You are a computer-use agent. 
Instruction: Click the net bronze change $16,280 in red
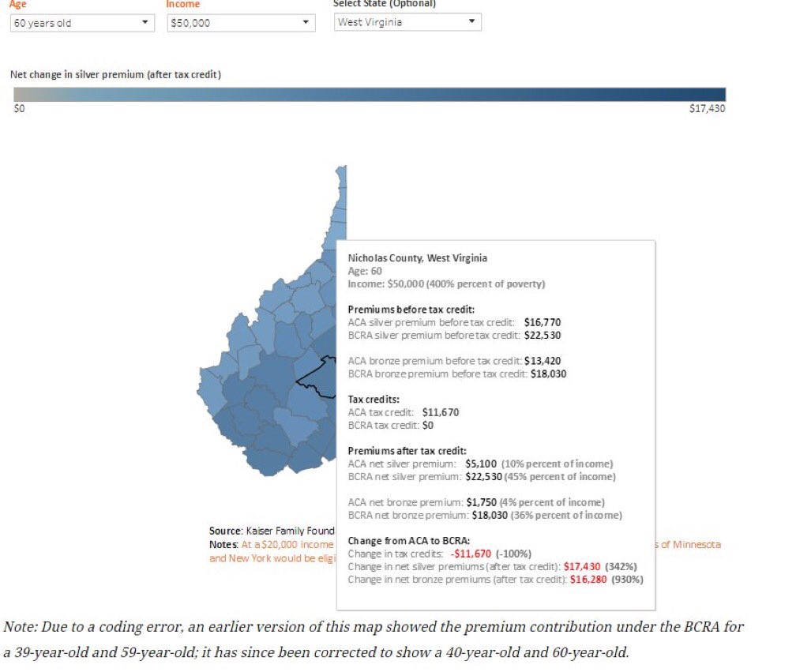coord(588,580)
